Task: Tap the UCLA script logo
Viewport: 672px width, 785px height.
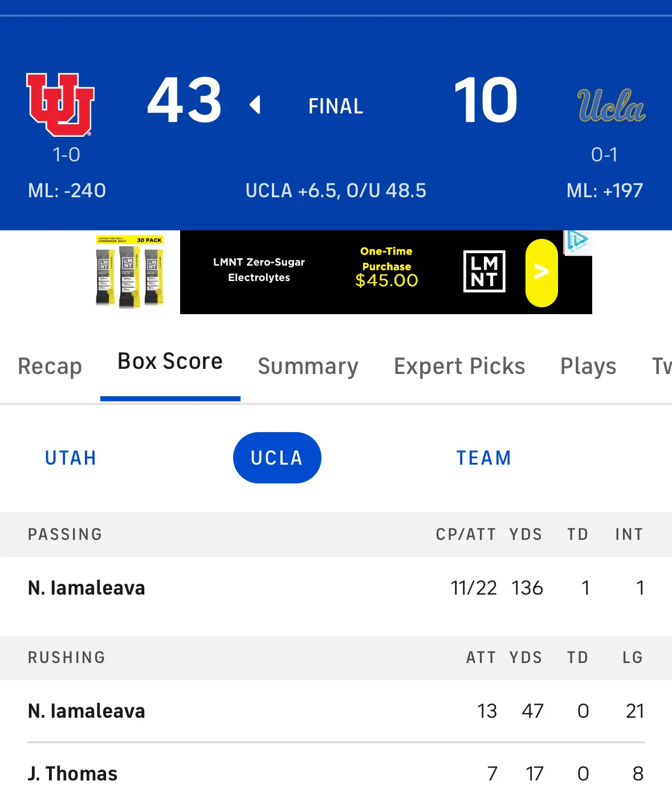Action: click(611, 105)
